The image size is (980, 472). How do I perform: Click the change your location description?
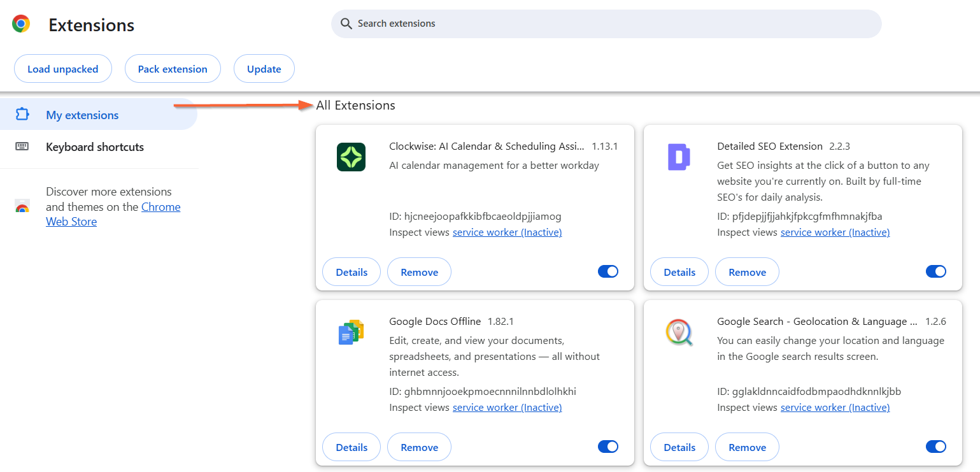830,348
